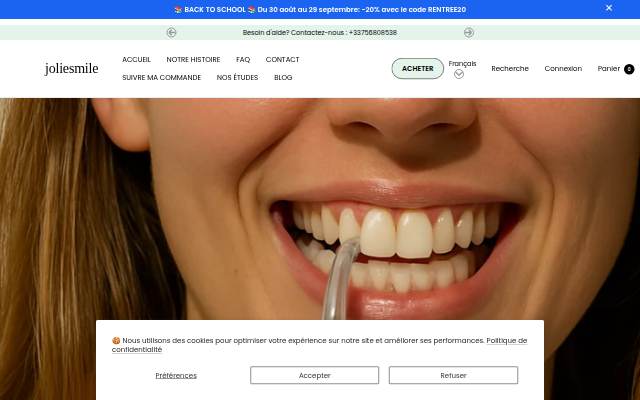Click the ACHETER button
640x400 pixels.
(x=418, y=69)
